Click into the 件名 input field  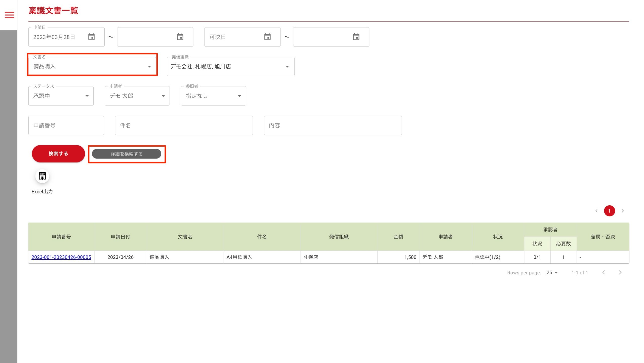pyautogui.click(x=184, y=125)
